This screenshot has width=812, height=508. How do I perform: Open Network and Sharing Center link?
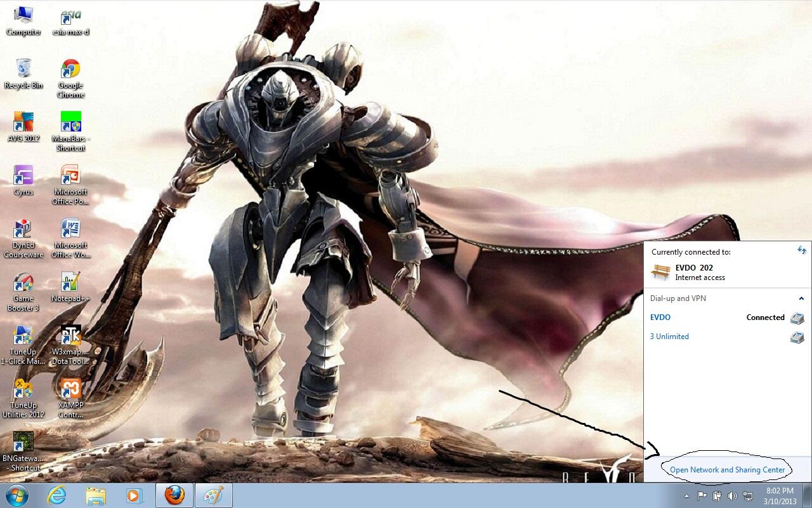[x=727, y=470]
